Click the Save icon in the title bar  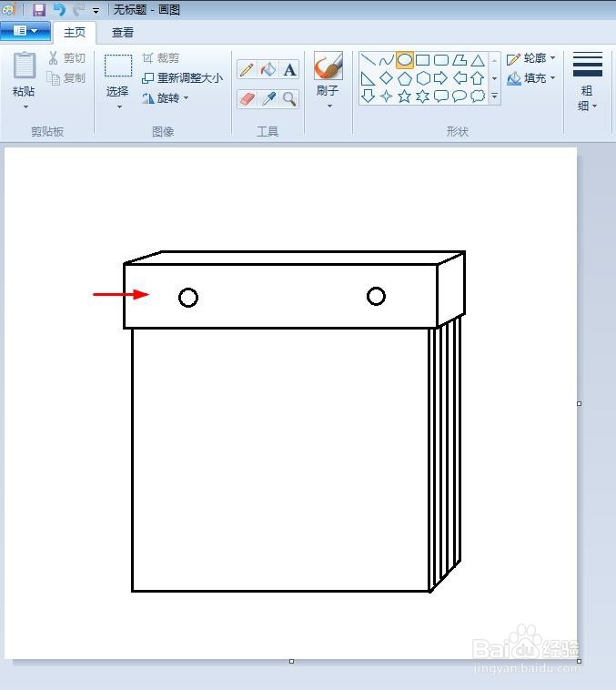point(39,9)
